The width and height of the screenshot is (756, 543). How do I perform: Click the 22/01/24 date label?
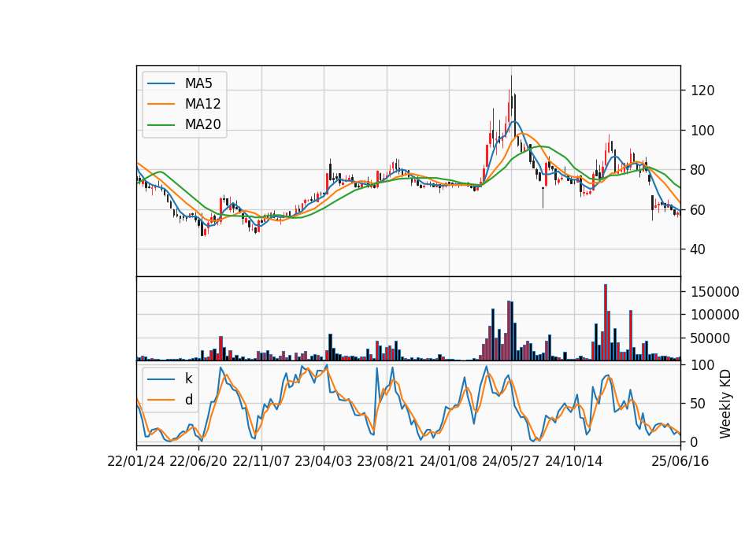click(x=136, y=461)
